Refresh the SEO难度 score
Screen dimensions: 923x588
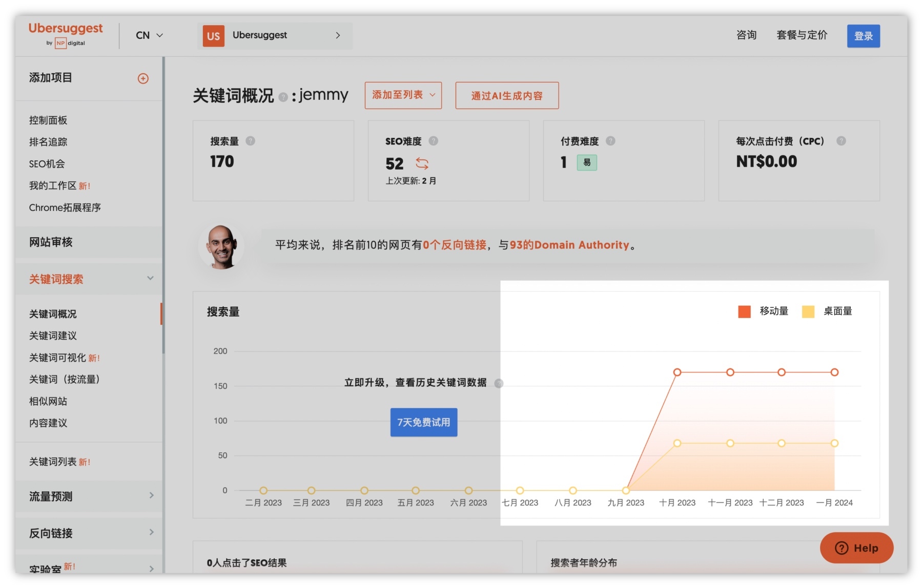[423, 164]
